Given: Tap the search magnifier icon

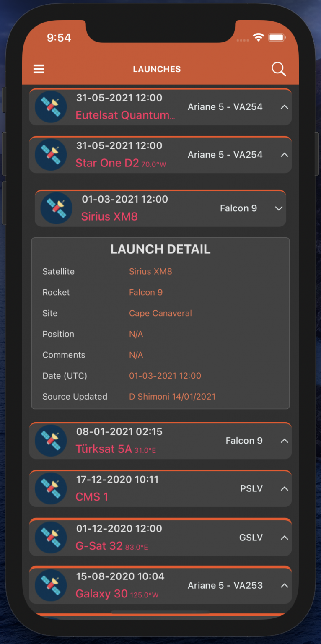Looking at the screenshot, I should (x=279, y=69).
